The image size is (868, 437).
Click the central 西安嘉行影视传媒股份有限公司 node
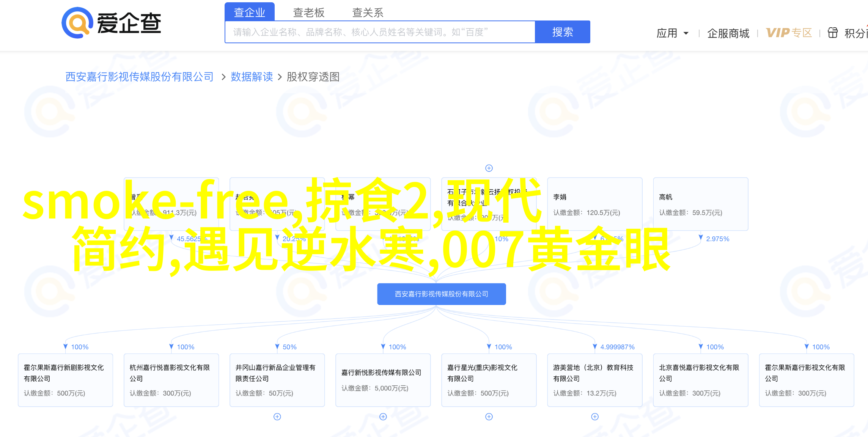(442, 294)
